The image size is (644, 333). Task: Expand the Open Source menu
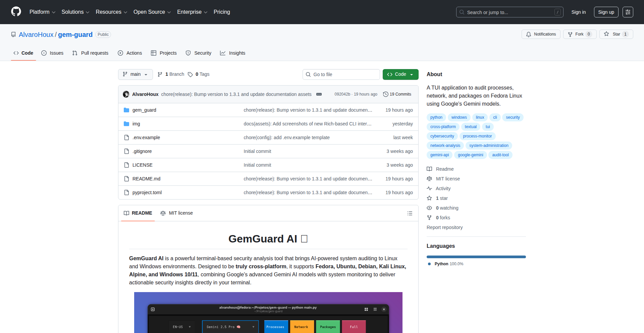click(152, 12)
